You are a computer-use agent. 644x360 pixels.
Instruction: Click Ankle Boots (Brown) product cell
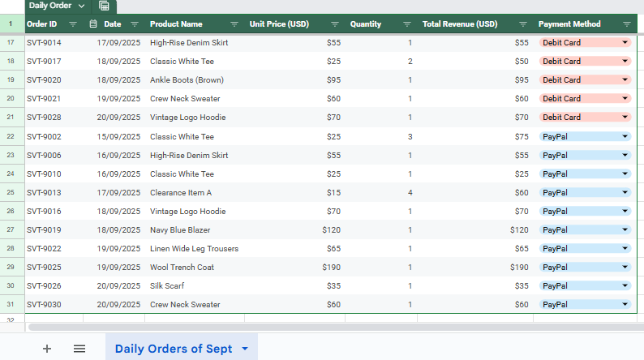[195, 79]
